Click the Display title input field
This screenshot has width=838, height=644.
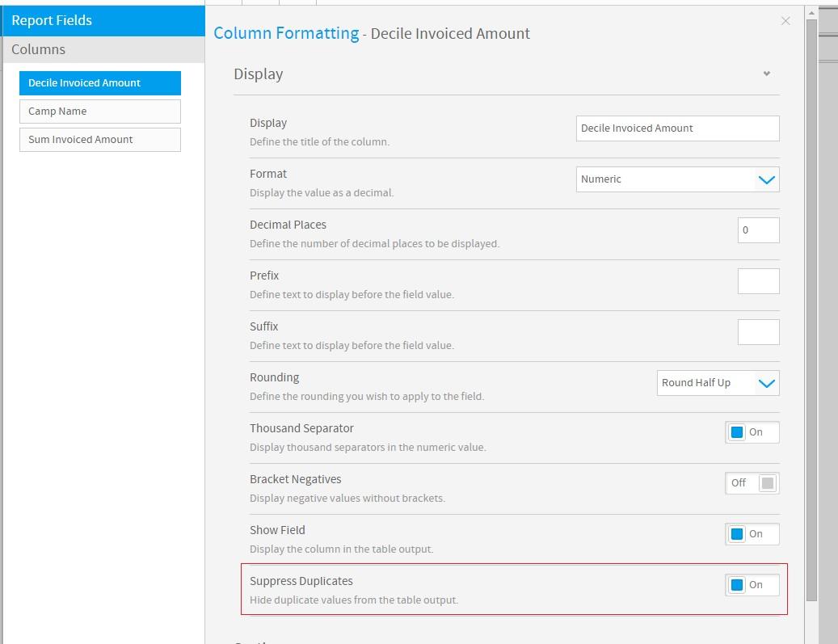click(x=677, y=128)
